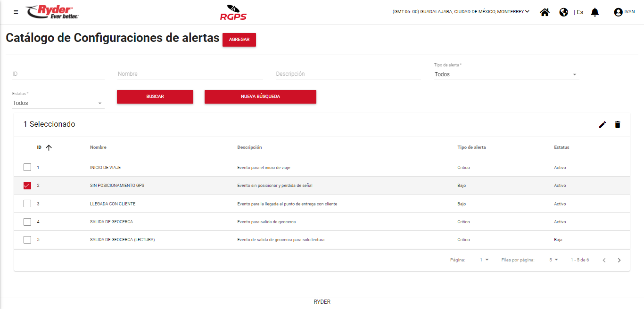644x309 pixels.
Task: Click the home icon in header
Action: [x=545, y=12]
